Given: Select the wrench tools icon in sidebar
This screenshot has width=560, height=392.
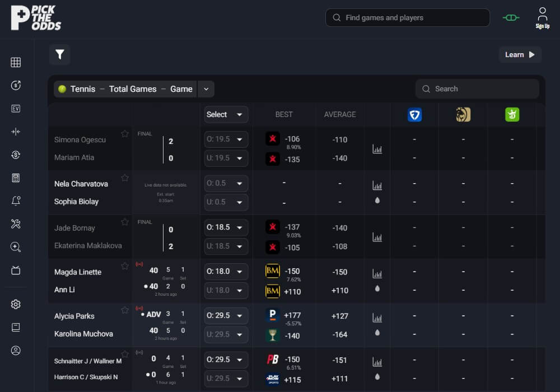Looking at the screenshot, I should pos(16,223).
